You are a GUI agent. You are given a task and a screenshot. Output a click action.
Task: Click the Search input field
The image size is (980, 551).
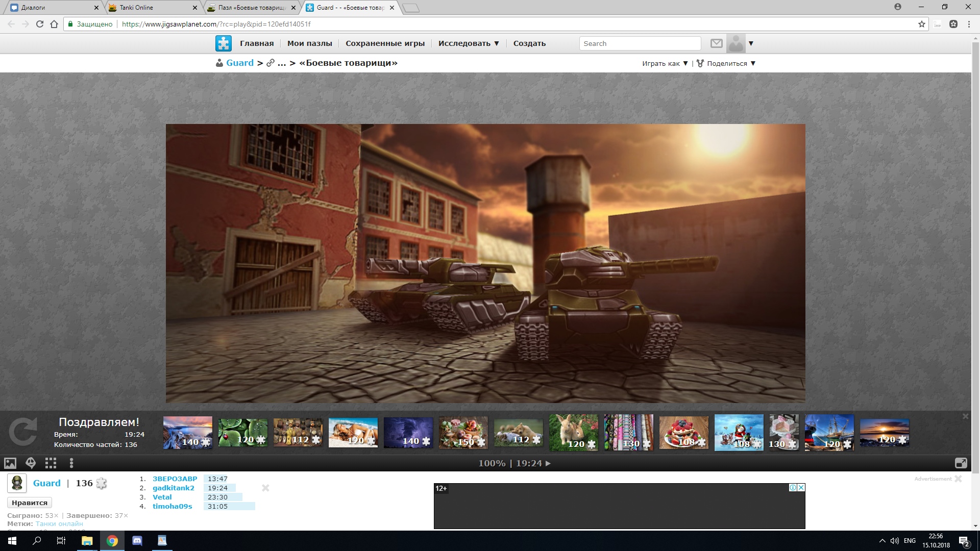(640, 43)
